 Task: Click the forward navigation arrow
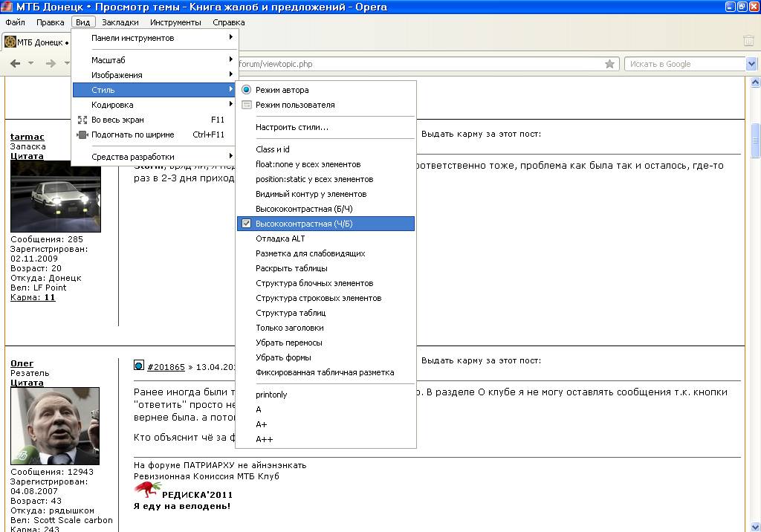51,64
